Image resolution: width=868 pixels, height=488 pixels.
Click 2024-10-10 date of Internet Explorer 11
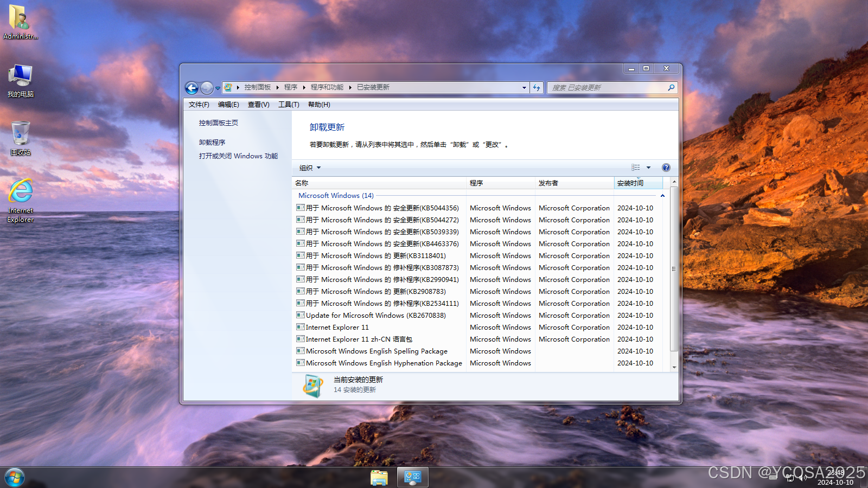[x=635, y=328]
